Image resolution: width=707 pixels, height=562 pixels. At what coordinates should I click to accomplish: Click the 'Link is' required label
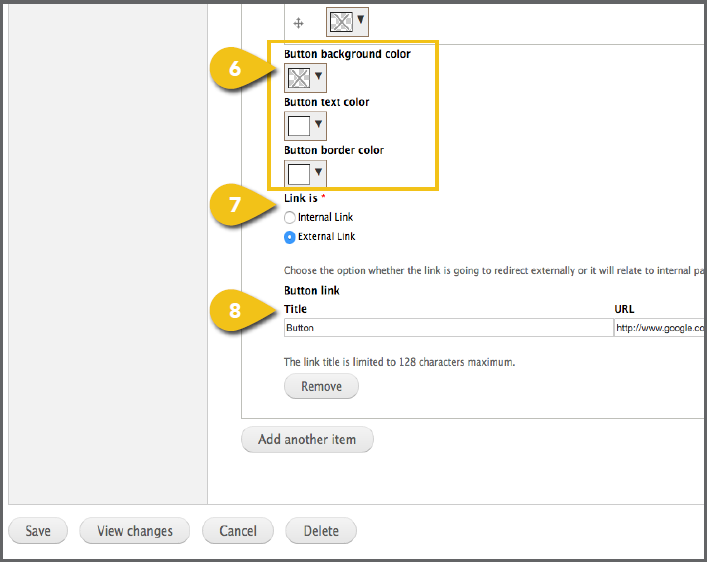click(304, 198)
